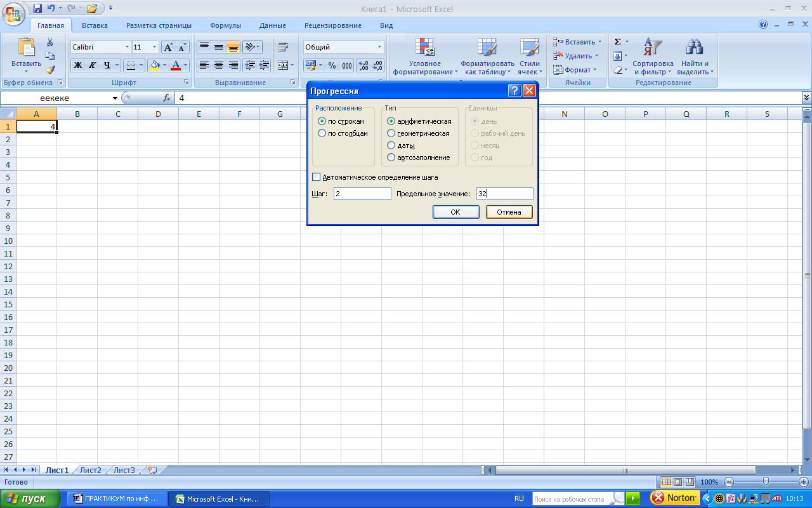Select the 'геометрическая' progression type
Screen dimensions: 812x508
pyautogui.click(x=391, y=133)
